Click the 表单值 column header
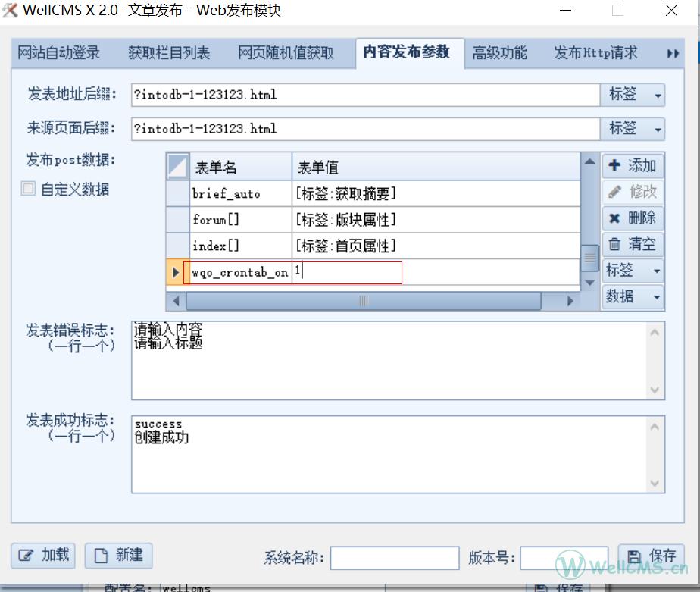Viewport: 700px width, 592px height. point(436,167)
